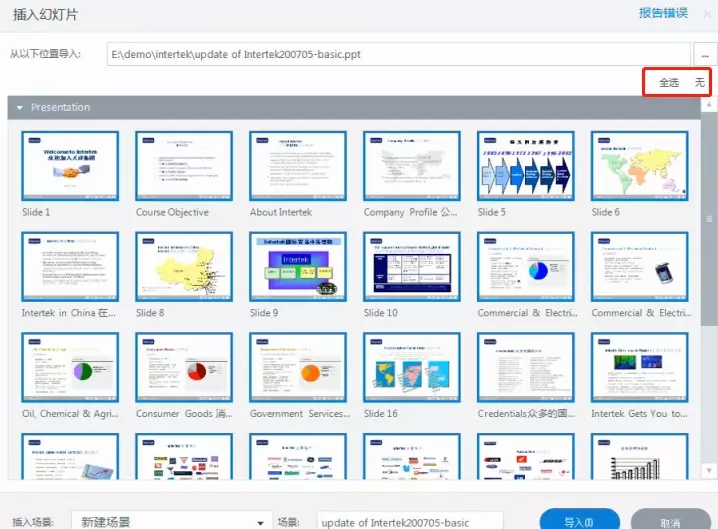718x529 pixels.
Task: Click the vertical scrollbar thumb
Action: (x=709, y=219)
